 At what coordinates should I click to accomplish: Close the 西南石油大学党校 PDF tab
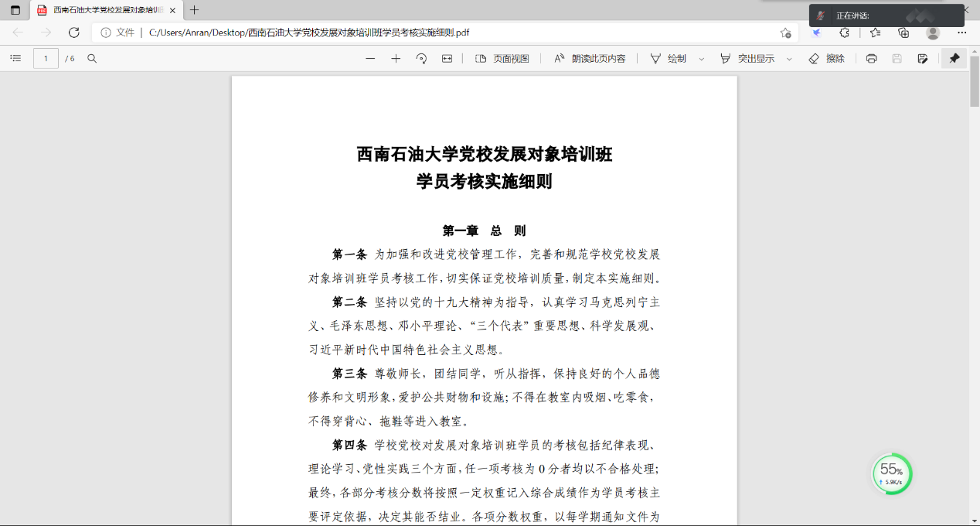pos(172,10)
